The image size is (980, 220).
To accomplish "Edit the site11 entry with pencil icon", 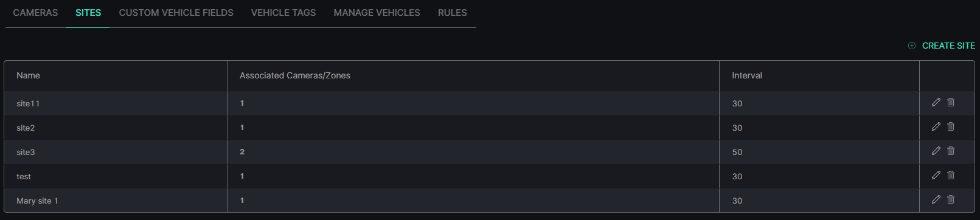I will click(x=936, y=102).
